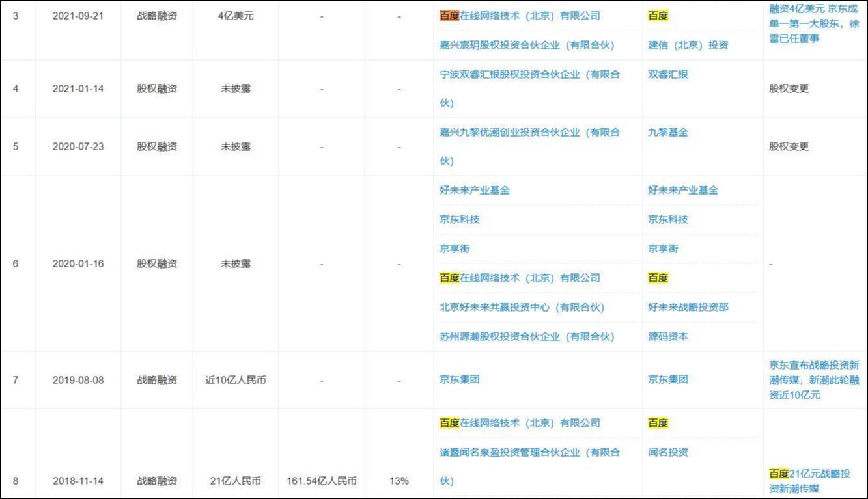Click amount cell 21亿人民币

tap(236, 481)
